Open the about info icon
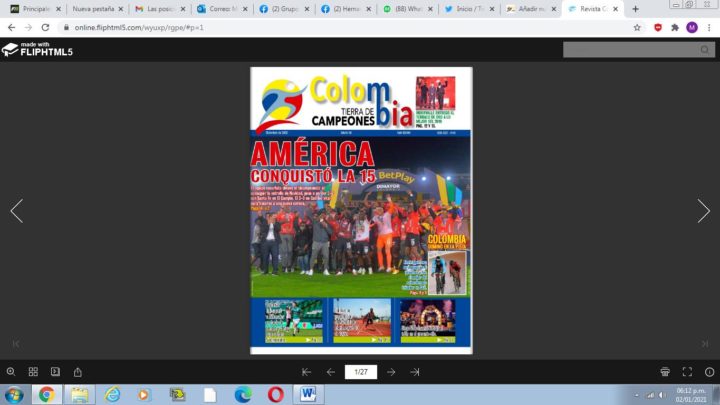This screenshot has height=405, width=720. [709, 371]
